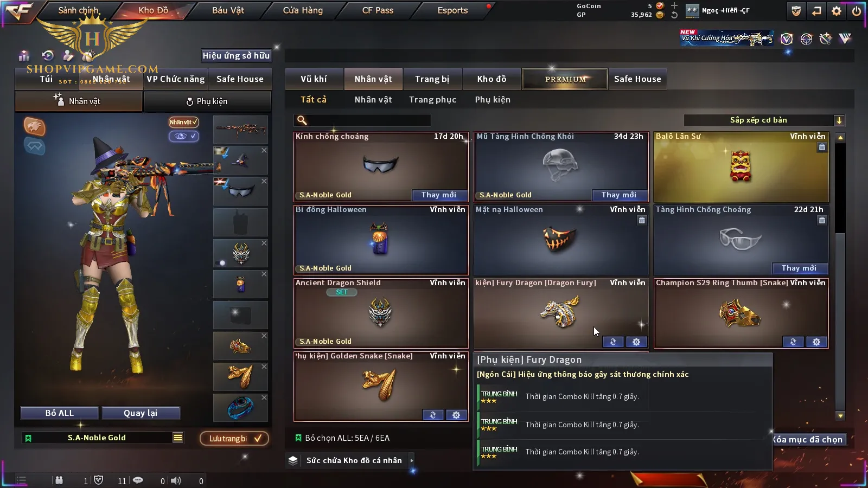This screenshot has width=868, height=488.
Task: Click gear icon on Fury Dragon item
Action: (x=636, y=342)
